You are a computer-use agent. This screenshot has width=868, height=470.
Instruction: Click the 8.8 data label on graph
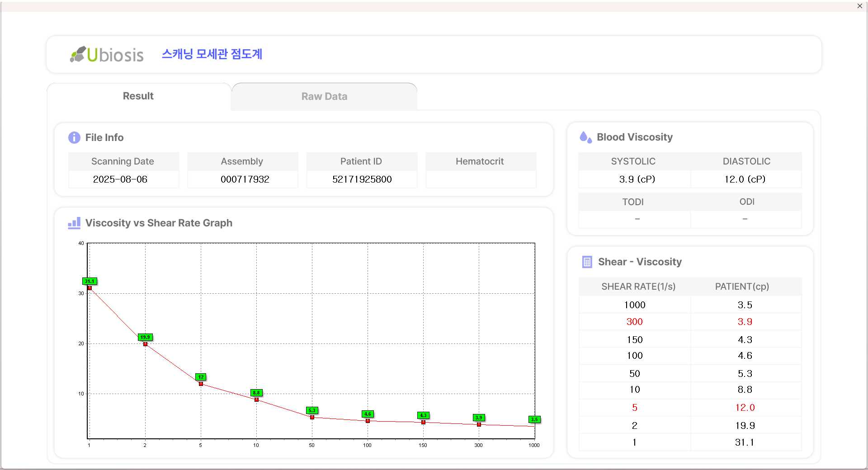click(x=256, y=393)
